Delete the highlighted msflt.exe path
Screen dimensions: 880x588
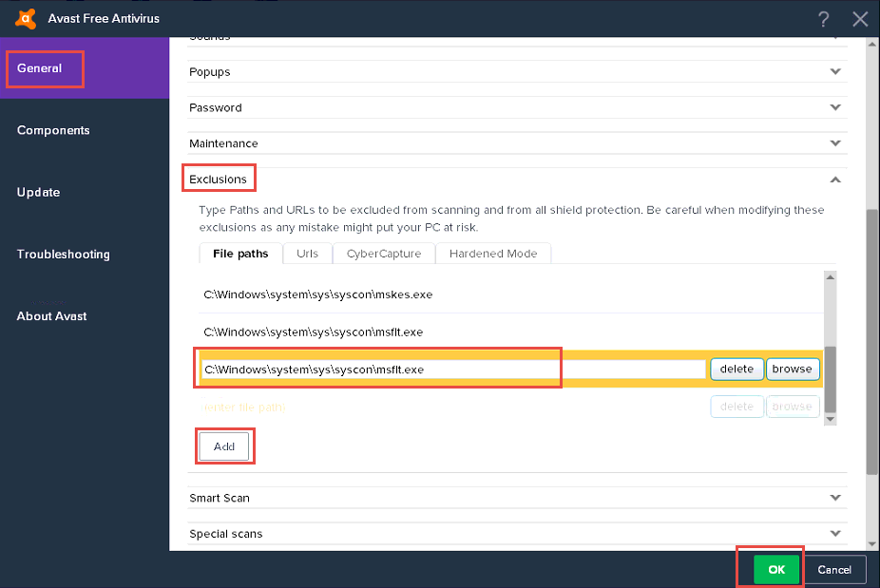point(737,370)
